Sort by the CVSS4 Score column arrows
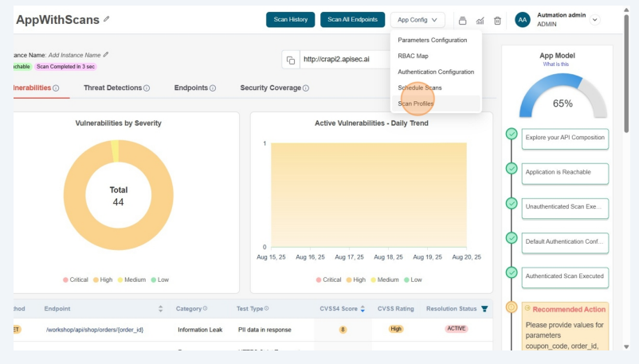Image resolution: width=639 pixels, height=364 pixels. tap(363, 308)
